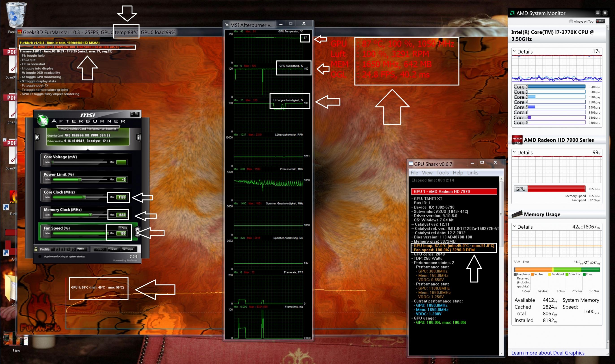Click the GPU Shark scrollbar up arrow
Screen dimensions: 615x364
point(501,179)
